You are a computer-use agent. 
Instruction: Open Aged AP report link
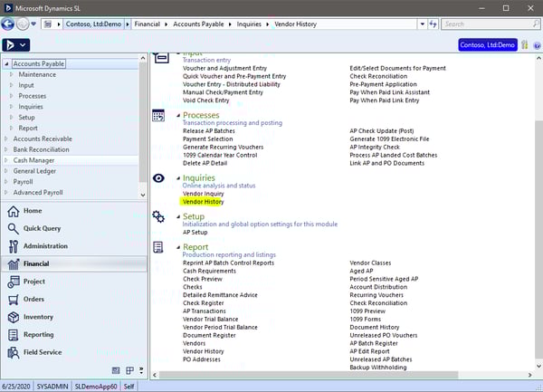coord(361,271)
